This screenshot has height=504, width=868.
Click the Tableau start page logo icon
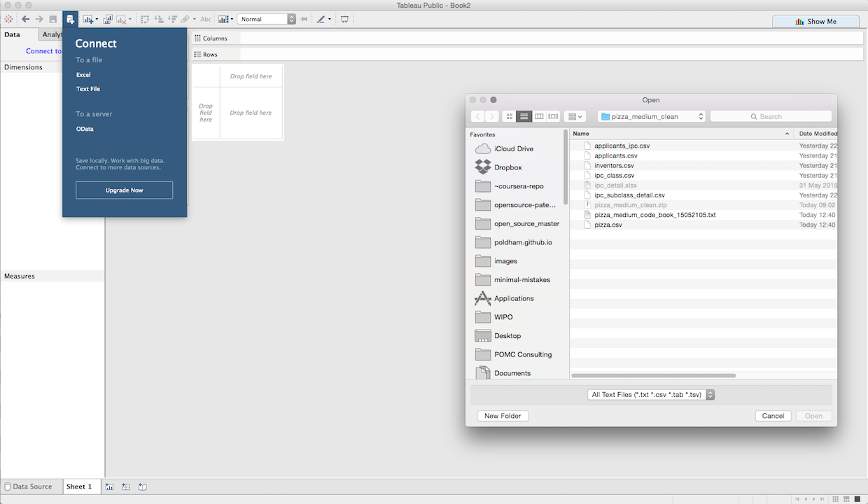(x=8, y=20)
